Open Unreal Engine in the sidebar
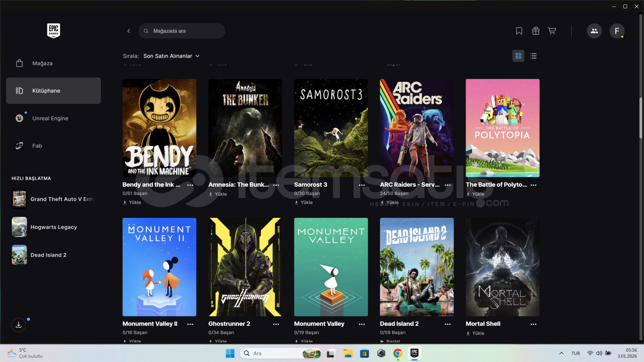This screenshot has height=362, width=644. point(50,118)
